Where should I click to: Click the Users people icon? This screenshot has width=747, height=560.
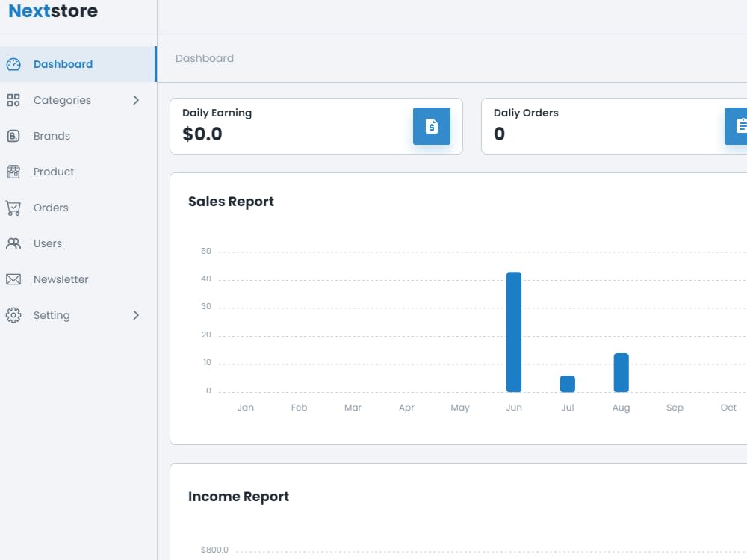click(x=13, y=243)
